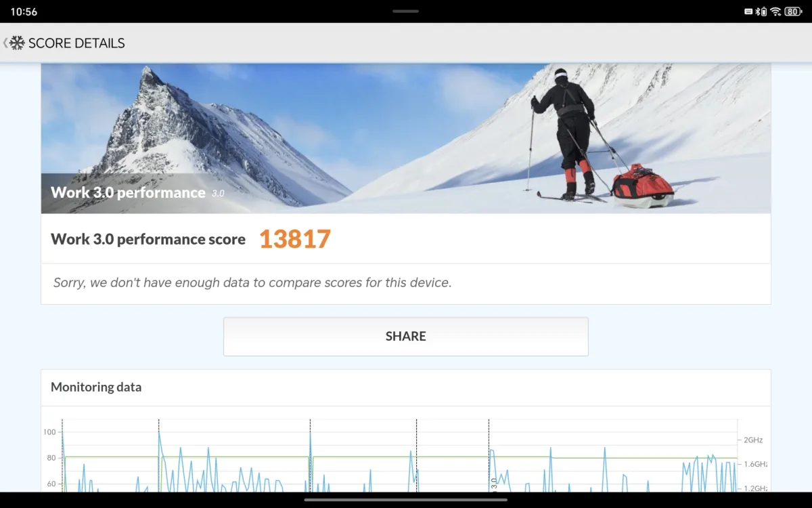Tap the 1.6GHz axis label on the chart
Image resolution: width=812 pixels, height=508 pixels.
coord(756,464)
